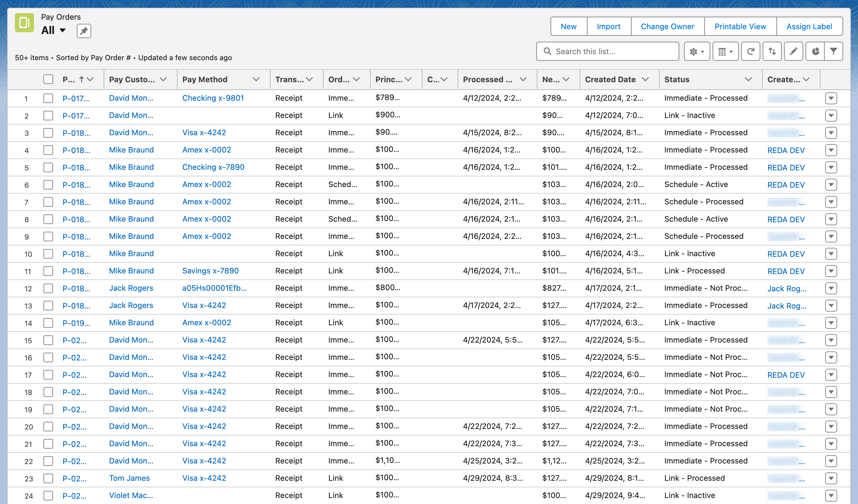Sort by the C... column header
Image resolution: width=858 pixels, height=504 pixels.
(x=433, y=79)
